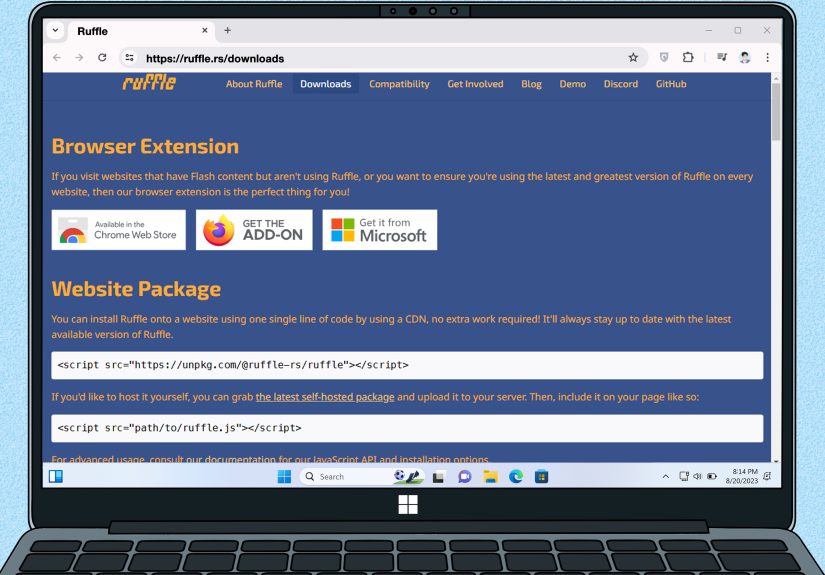Minimize the Chrome window
825x575 pixels.
[x=709, y=31]
